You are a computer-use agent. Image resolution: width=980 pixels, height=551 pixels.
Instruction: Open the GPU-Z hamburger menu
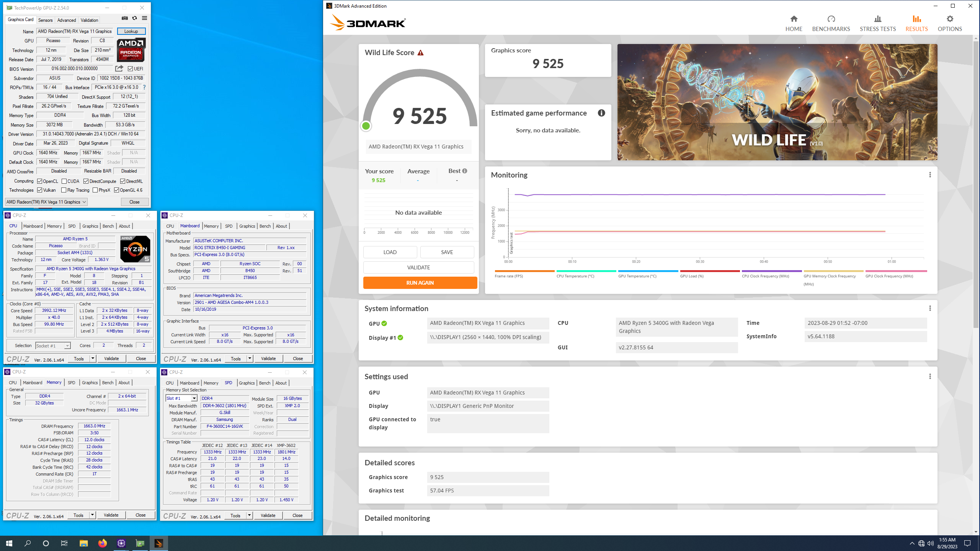144,18
